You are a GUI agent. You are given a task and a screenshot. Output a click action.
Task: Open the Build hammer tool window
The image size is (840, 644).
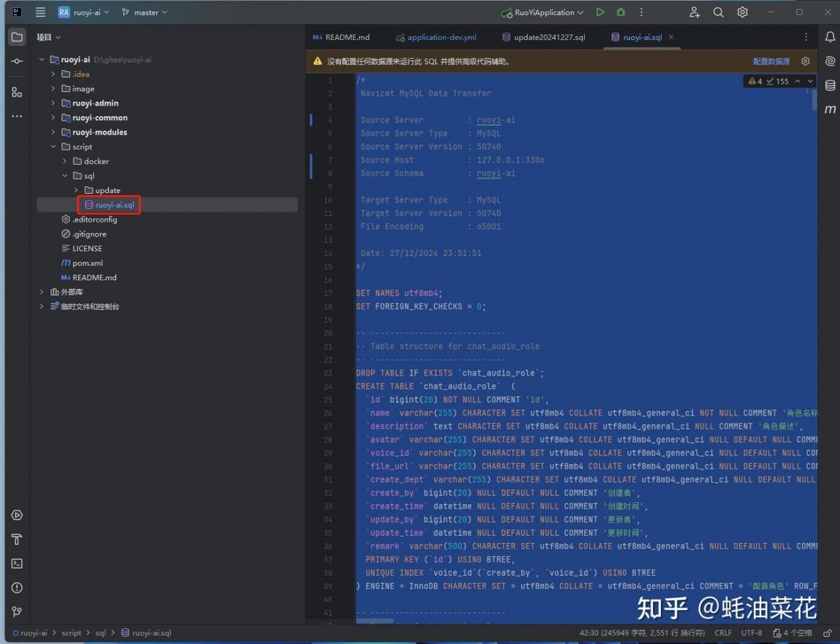[17, 540]
